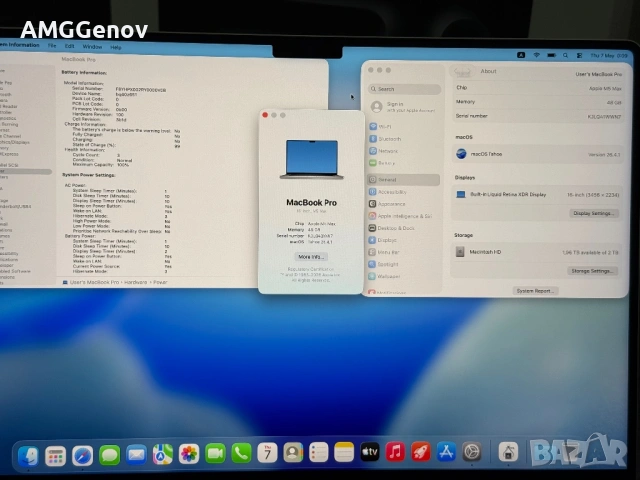Click the Search field in System Settings
Viewport: 640px width, 480px height.
coord(404,89)
